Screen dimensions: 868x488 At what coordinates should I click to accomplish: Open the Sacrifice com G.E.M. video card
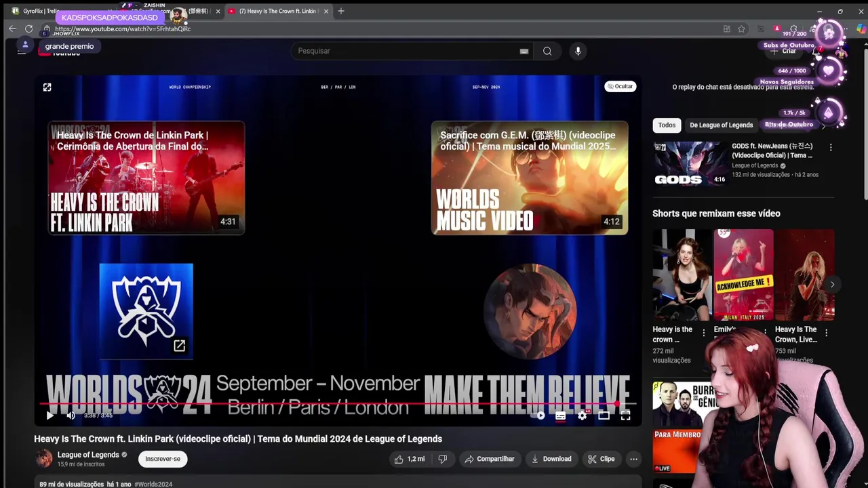coord(530,178)
